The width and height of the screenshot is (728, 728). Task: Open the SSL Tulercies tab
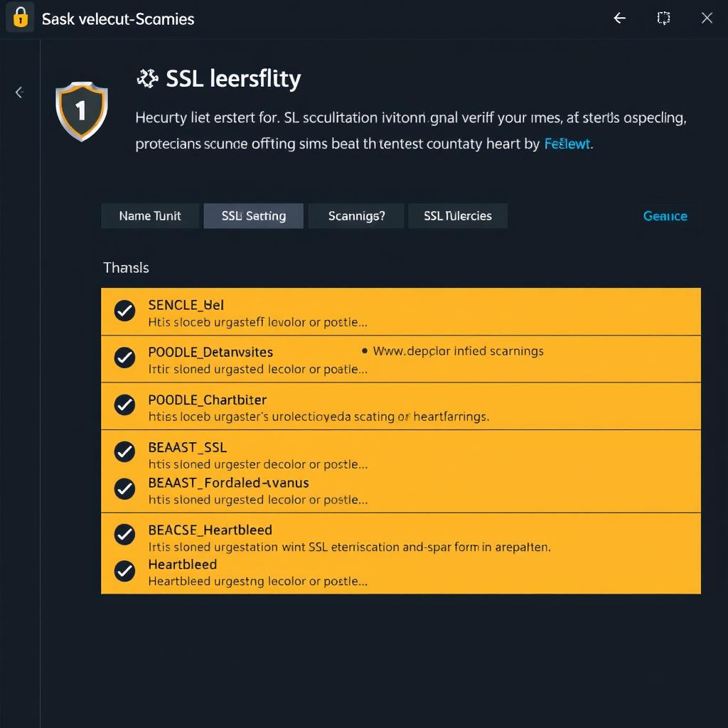[x=458, y=216]
